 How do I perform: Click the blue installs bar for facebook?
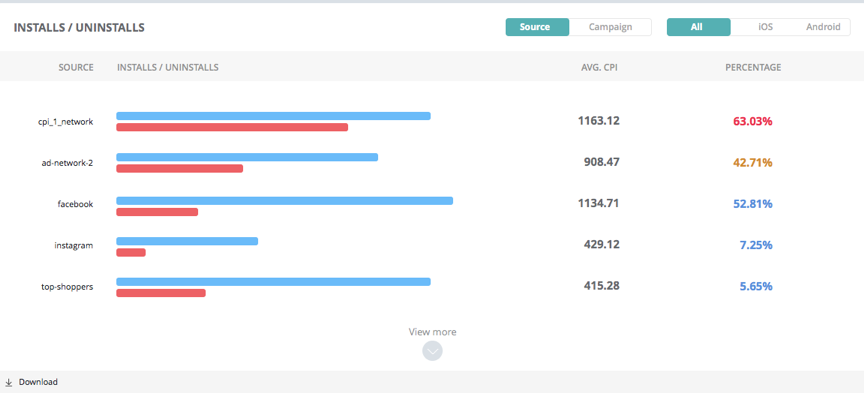[x=284, y=201]
